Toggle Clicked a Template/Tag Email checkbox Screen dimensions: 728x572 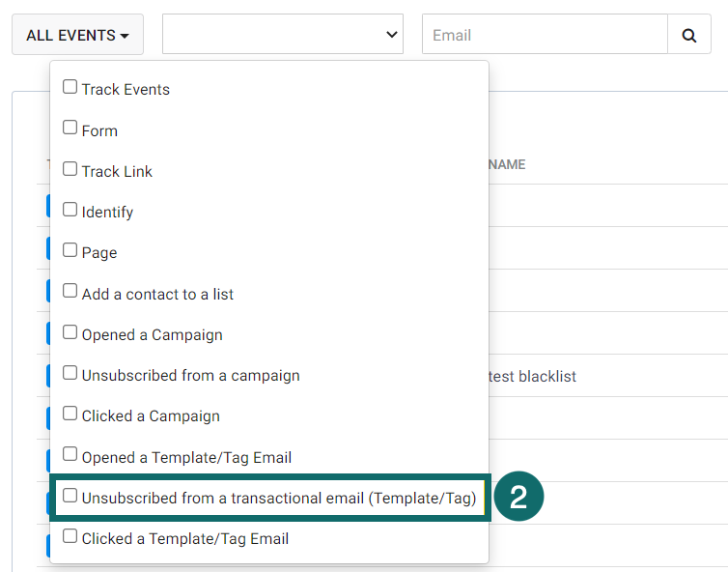(x=70, y=536)
